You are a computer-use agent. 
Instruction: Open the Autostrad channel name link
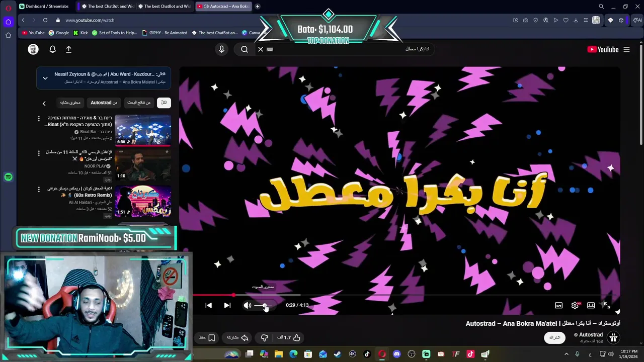(591, 334)
